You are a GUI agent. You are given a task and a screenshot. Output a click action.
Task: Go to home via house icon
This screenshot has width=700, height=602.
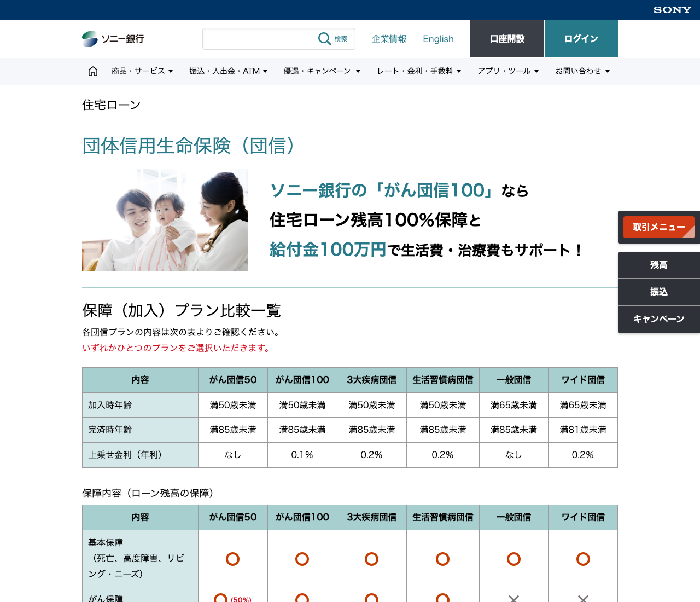pyautogui.click(x=93, y=71)
